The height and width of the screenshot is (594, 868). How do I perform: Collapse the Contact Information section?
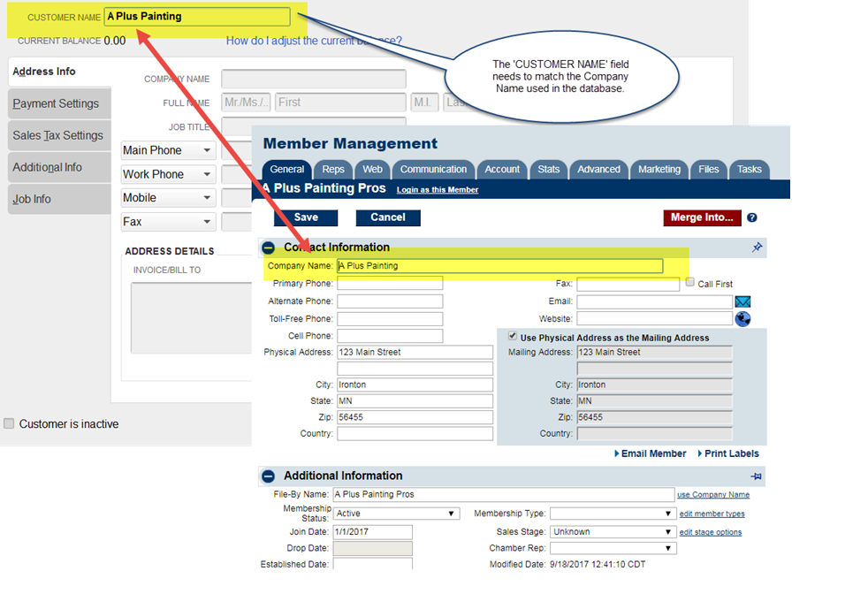click(268, 247)
